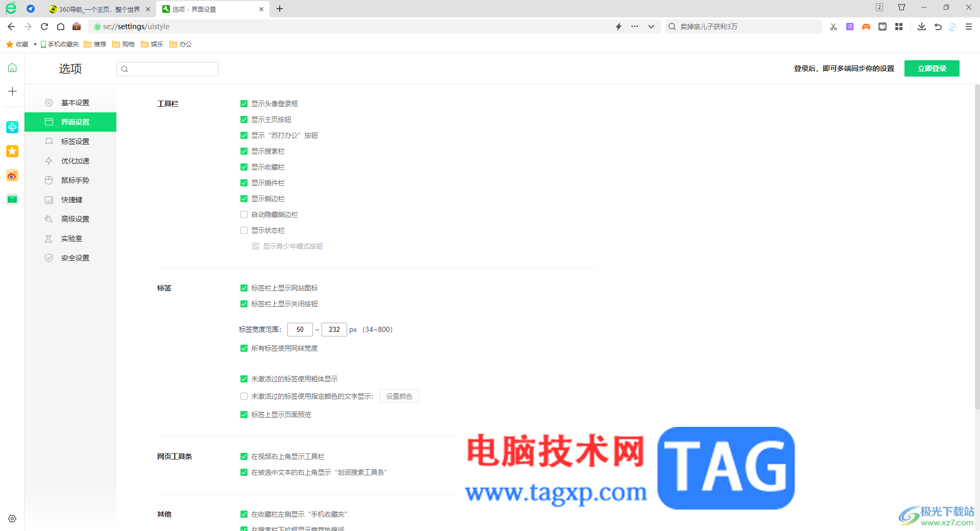980x531 pixels.
Task: Click the shirt skin icon in title bar
Action: pos(902,7)
